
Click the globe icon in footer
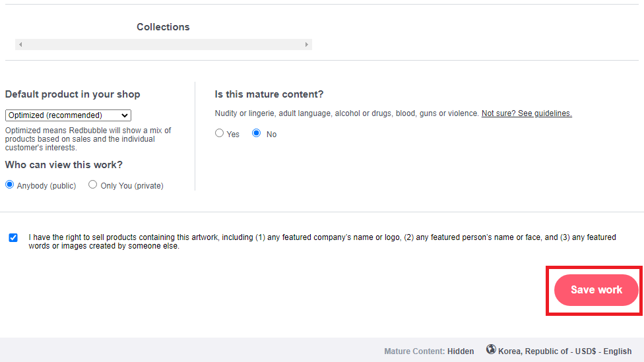[491, 349]
